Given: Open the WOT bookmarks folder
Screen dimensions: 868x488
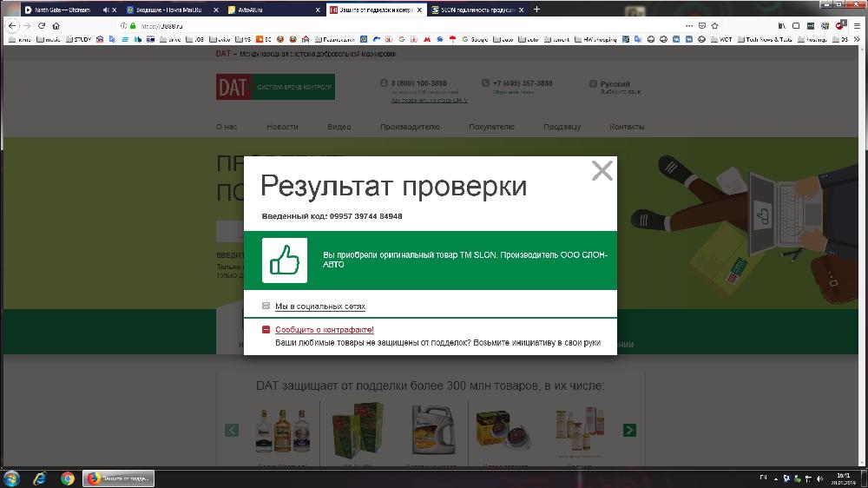Looking at the screenshot, I should click(722, 39).
